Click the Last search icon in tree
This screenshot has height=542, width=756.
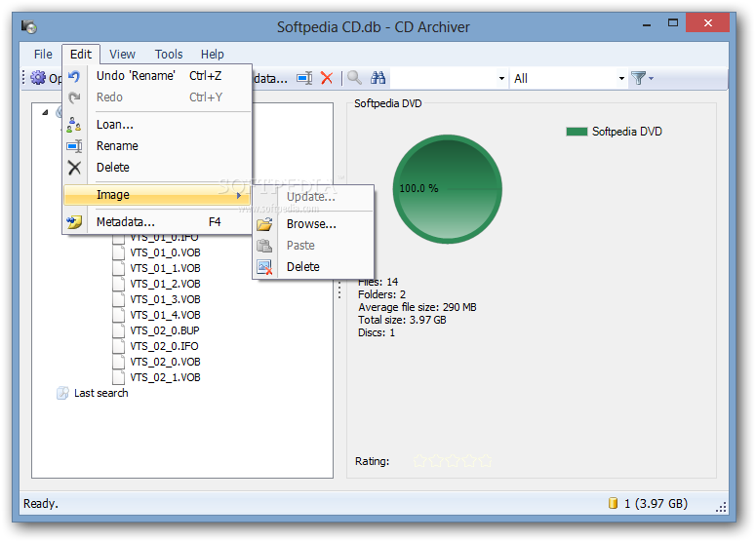pos(62,393)
